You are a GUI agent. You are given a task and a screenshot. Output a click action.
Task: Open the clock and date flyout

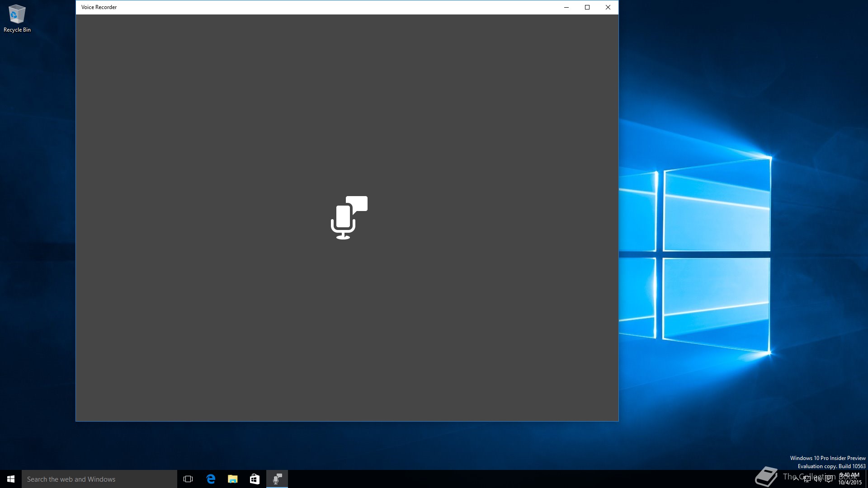point(850,479)
